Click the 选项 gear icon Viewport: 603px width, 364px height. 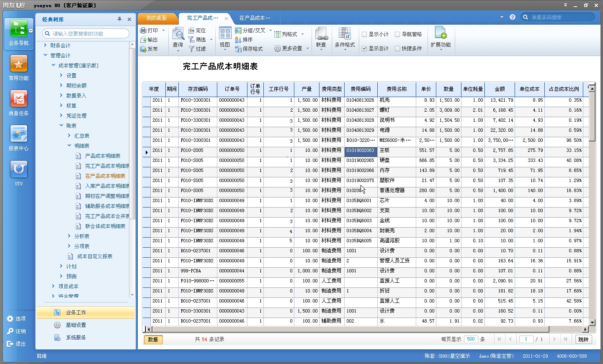10,319
